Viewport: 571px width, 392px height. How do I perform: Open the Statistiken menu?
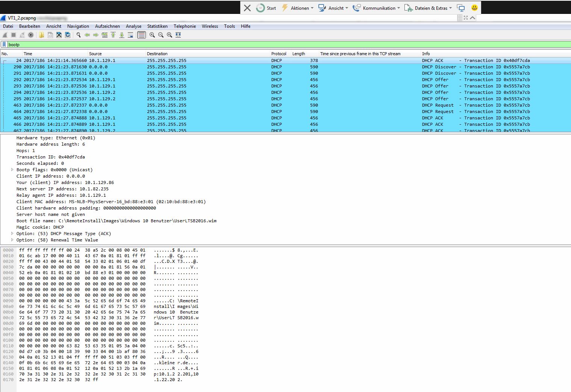158,26
